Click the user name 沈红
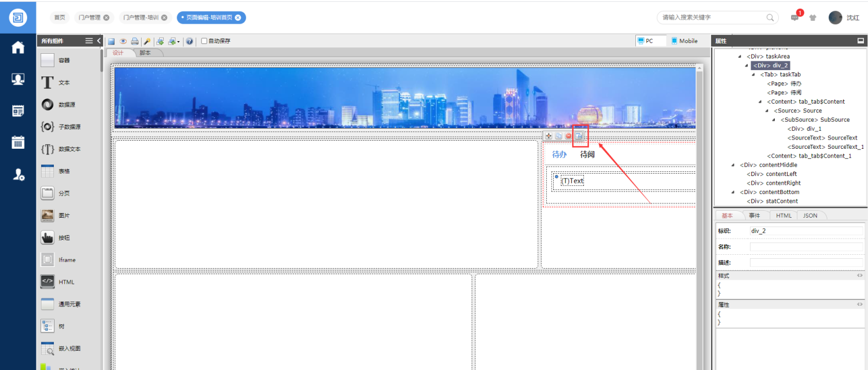868x370 pixels. (x=853, y=17)
